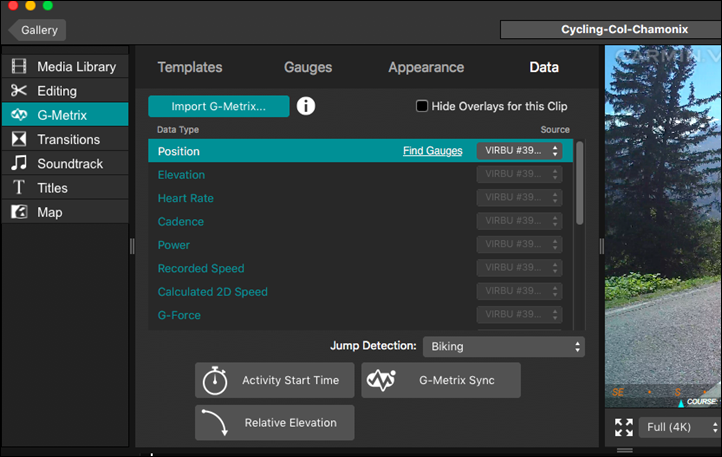Open the Titles text icon
This screenshot has height=457, width=722.
coord(18,188)
